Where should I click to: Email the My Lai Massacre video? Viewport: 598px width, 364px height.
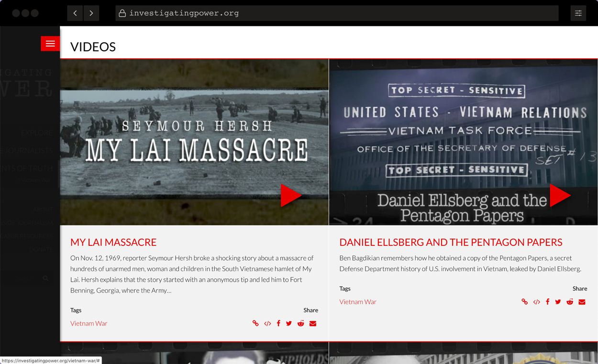tap(313, 324)
